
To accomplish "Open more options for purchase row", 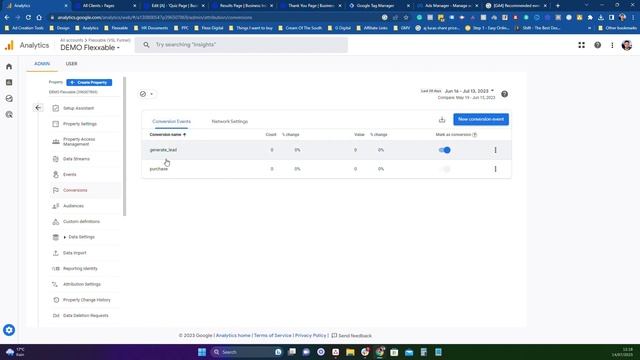I will pyautogui.click(x=495, y=169).
